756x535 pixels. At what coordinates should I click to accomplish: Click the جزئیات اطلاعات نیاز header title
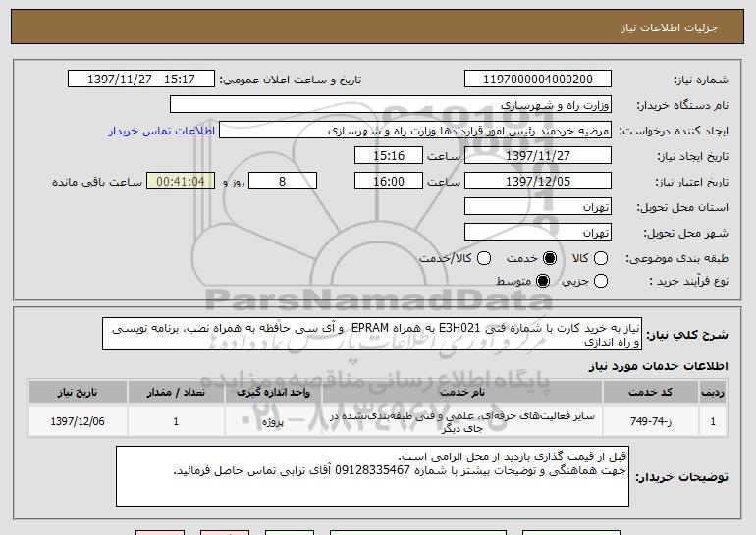(x=669, y=27)
